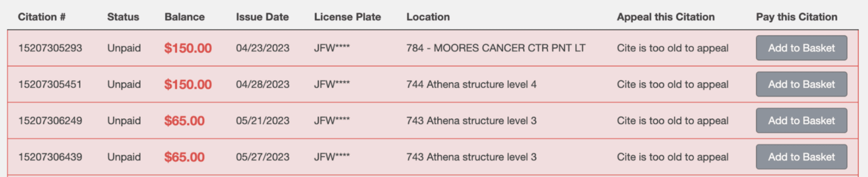Select citation number 15207305293

pyautogui.click(x=50, y=48)
